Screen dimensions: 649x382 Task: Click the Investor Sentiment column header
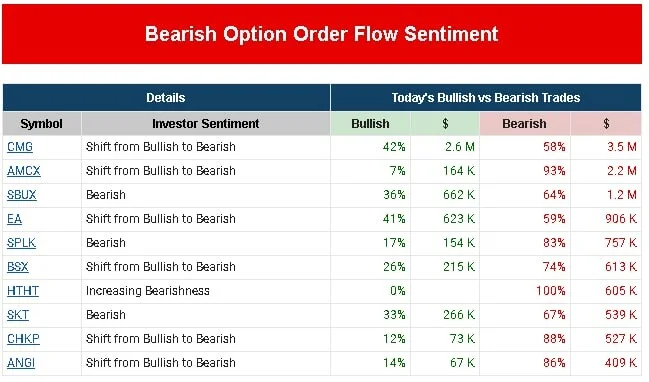[x=206, y=124]
